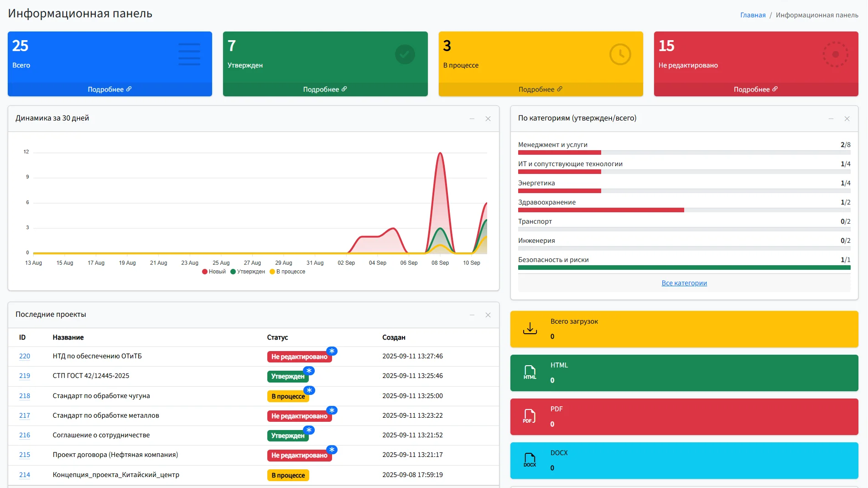This screenshot has width=868, height=488.
Task: Click the DOCX file icon
Action: 530,460
